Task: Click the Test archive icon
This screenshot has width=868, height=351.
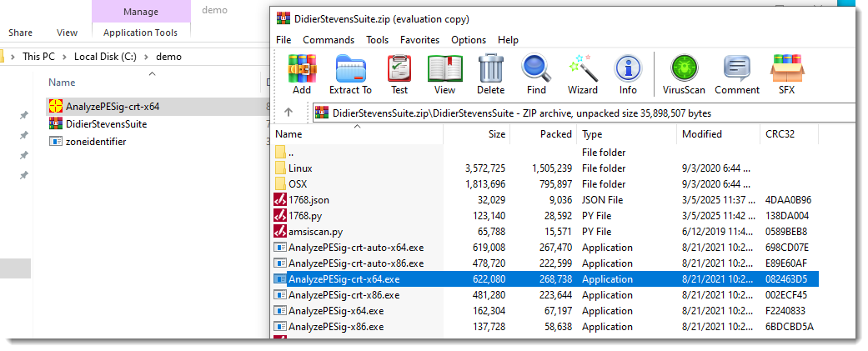Action: click(399, 68)
